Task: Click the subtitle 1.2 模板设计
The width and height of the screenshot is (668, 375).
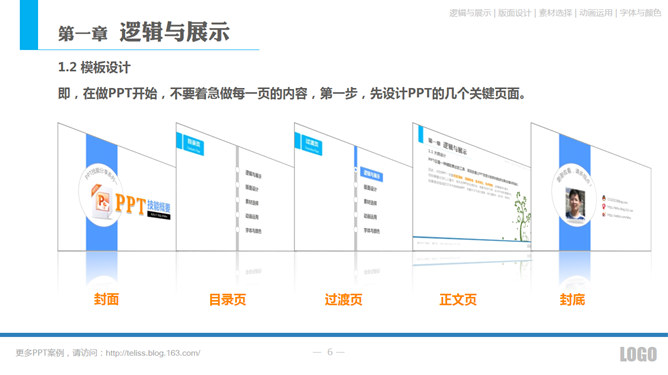Action: pyautogui.click(x=94, y=67)
